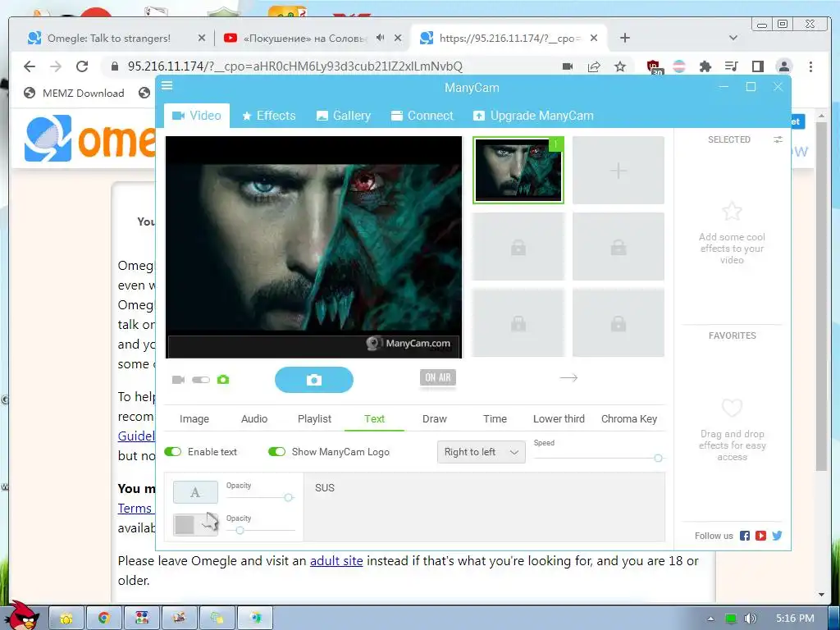Viewport: 840px width, 630px height.
Task: Open the Effects tab in ManyCam
Action: [269, 116]
